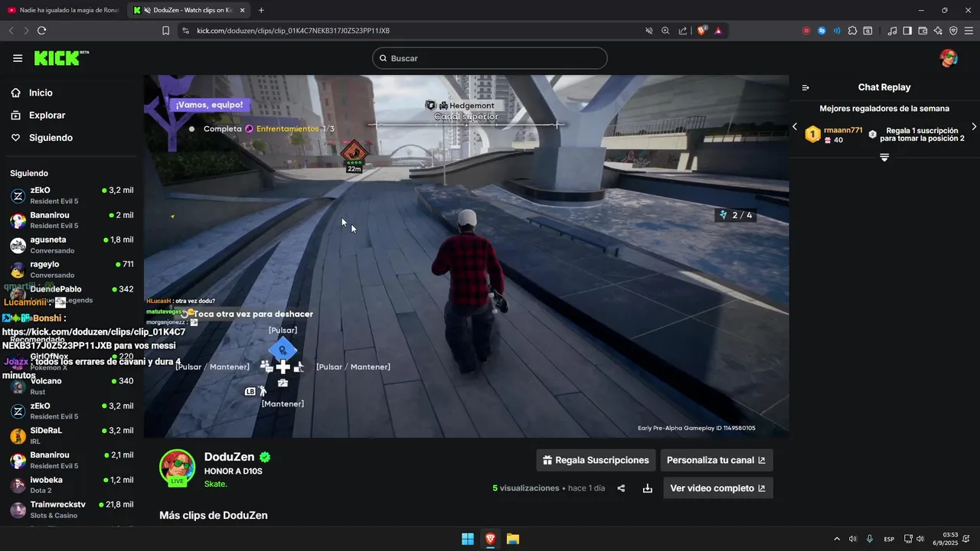This screenshot has width=980, height=551.
Task: Open the blue sound-wave extension
Action: (837, 31)
